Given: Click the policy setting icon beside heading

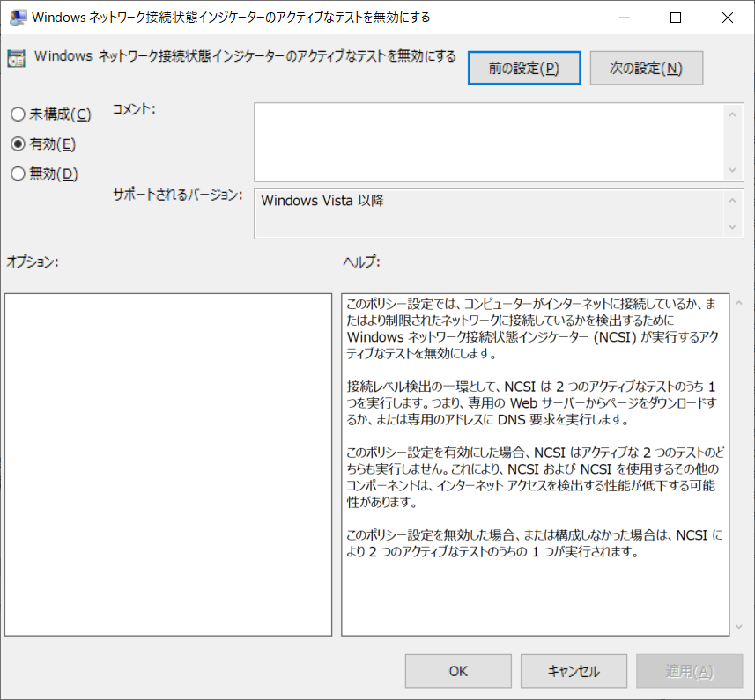Looking at the screenshot, I should click(17, 59).
